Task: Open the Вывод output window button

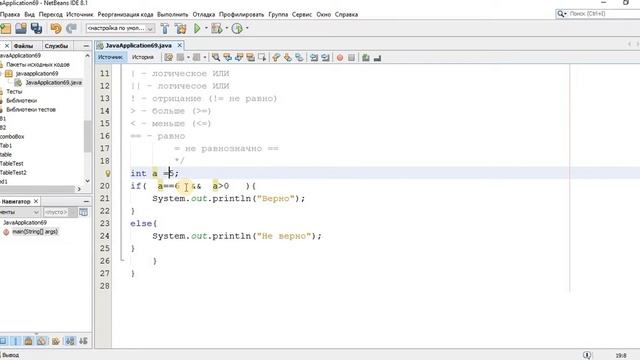Action: pos(10,355)
